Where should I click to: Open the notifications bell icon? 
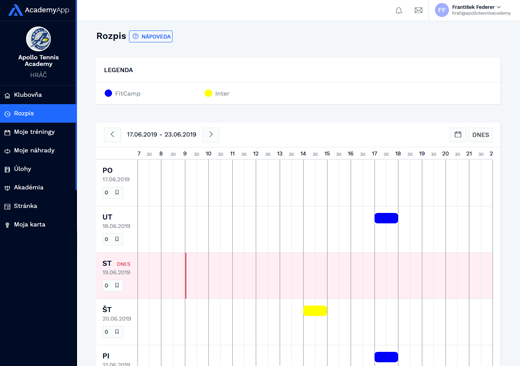tap(399, 10)
